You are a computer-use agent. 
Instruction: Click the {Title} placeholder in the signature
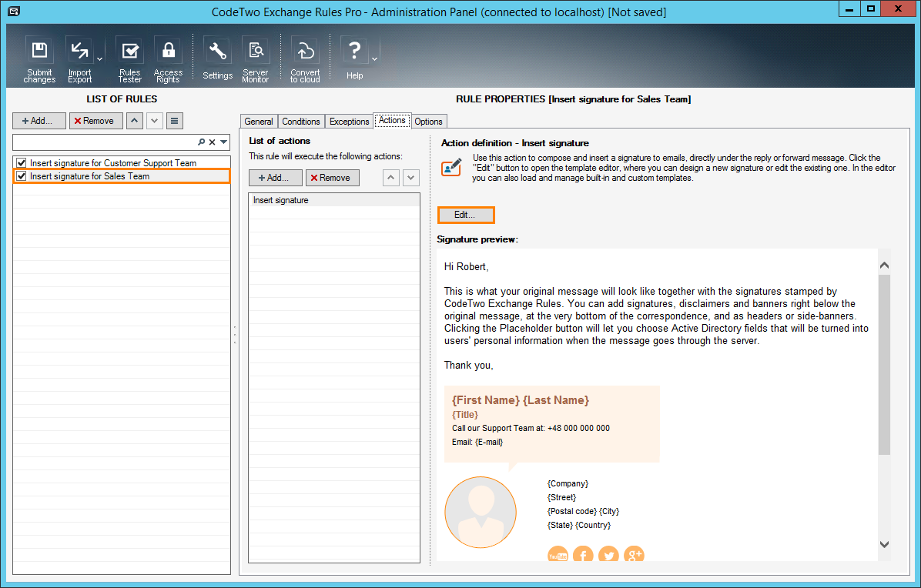[x=465, y=415]
